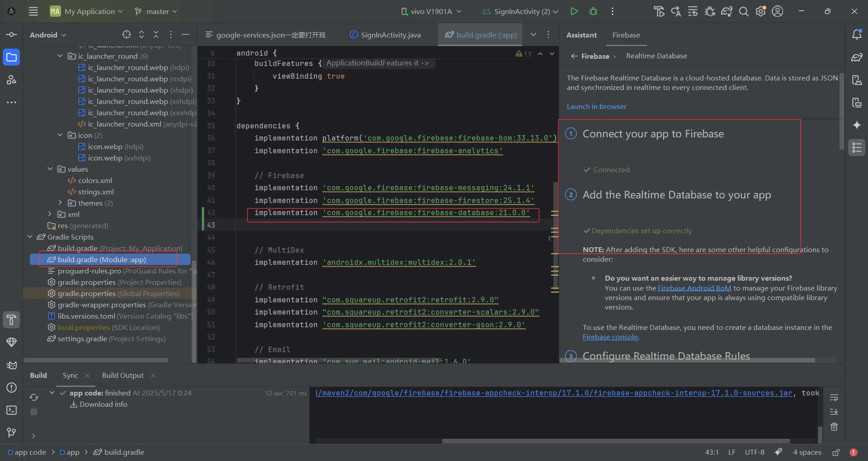Expand the themes folder
The height and width of the screenshot is (461, 868).
[60, 203]
